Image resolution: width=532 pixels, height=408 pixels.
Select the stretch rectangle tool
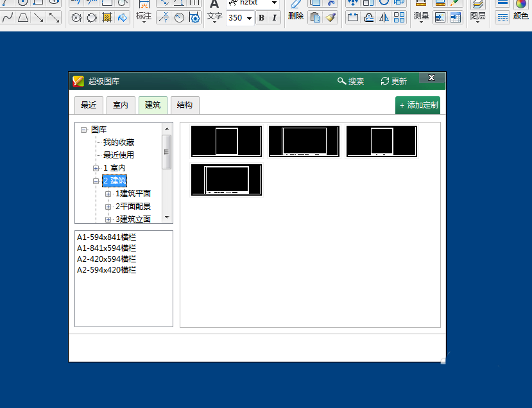coord(353,17)
